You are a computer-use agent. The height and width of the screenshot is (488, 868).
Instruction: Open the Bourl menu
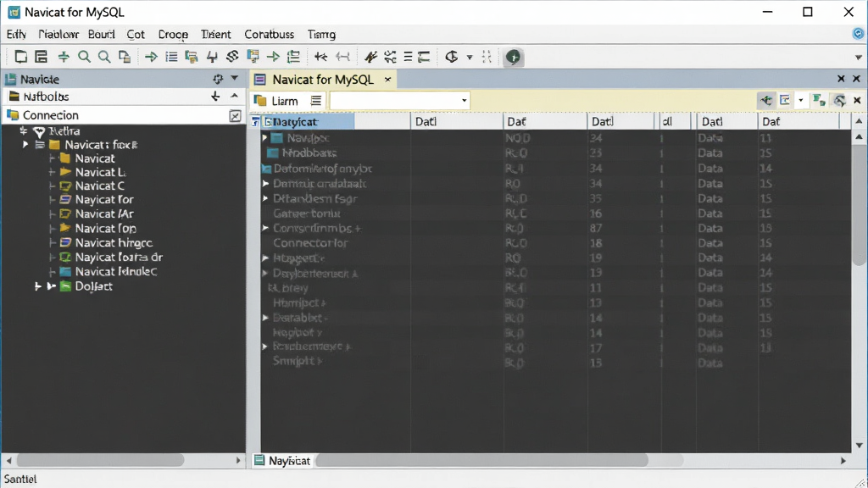tap(102, 34)
